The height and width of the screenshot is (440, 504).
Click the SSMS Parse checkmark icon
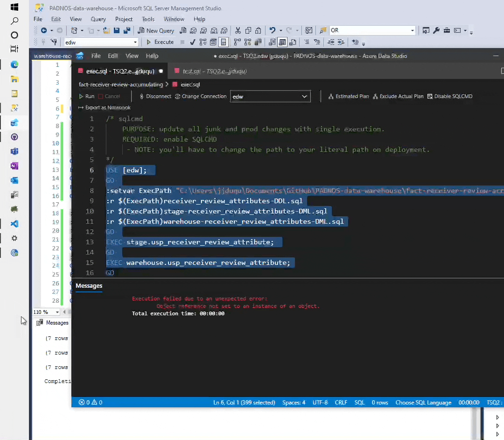pyautogui.click(x=193, y=42)
